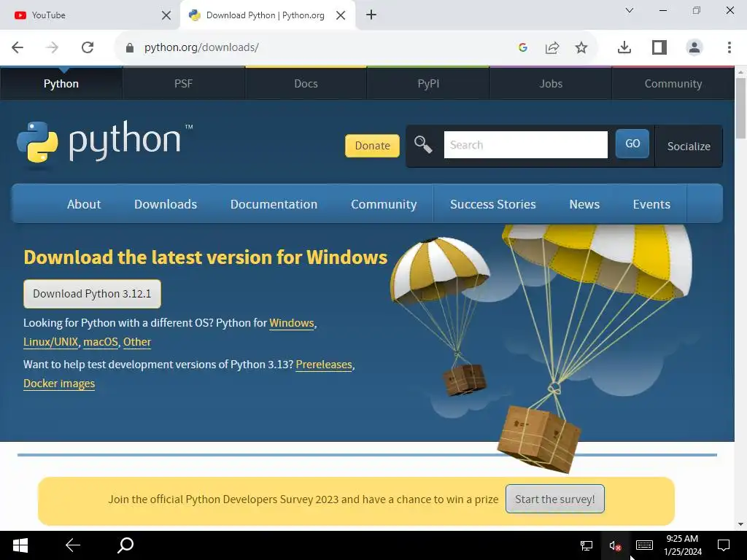Viewport: 747px width, 560px height.
Task: Click the network tray icon
Action: pyautogui.click(x=586, y=545)
